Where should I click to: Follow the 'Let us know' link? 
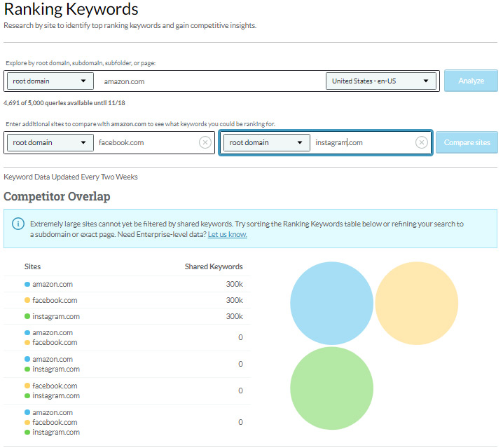pos(227,234)
